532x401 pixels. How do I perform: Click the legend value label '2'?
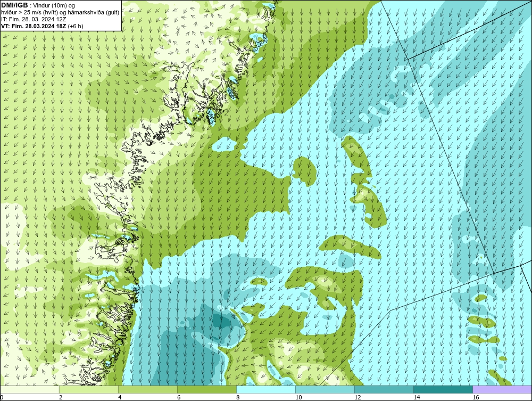pyautogui.click(x=61, y=397)
